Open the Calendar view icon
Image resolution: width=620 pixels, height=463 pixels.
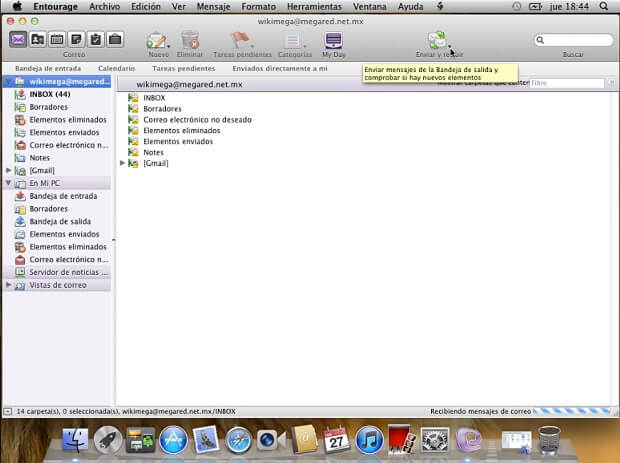pos(57,40)
